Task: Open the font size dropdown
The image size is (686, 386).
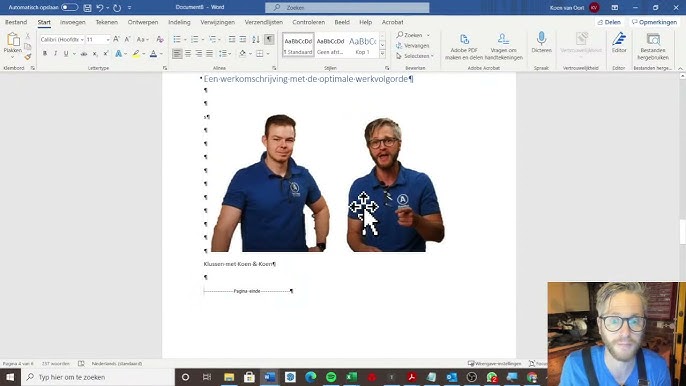Action: 108,39
